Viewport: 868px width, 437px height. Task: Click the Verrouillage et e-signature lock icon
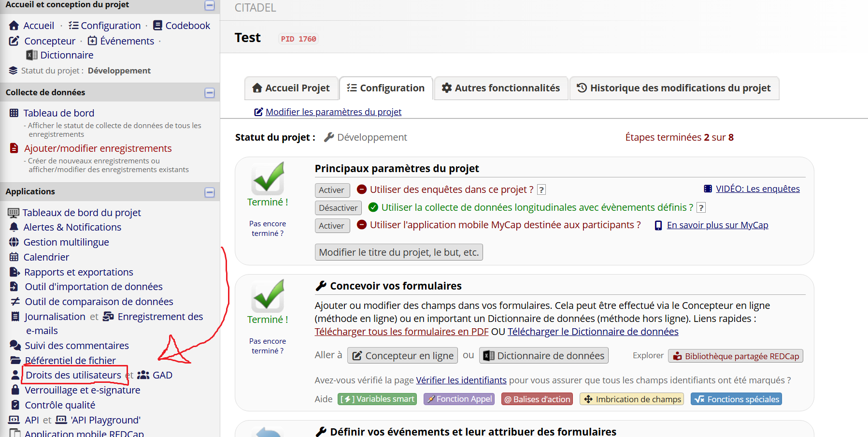[x=15, y=390]
